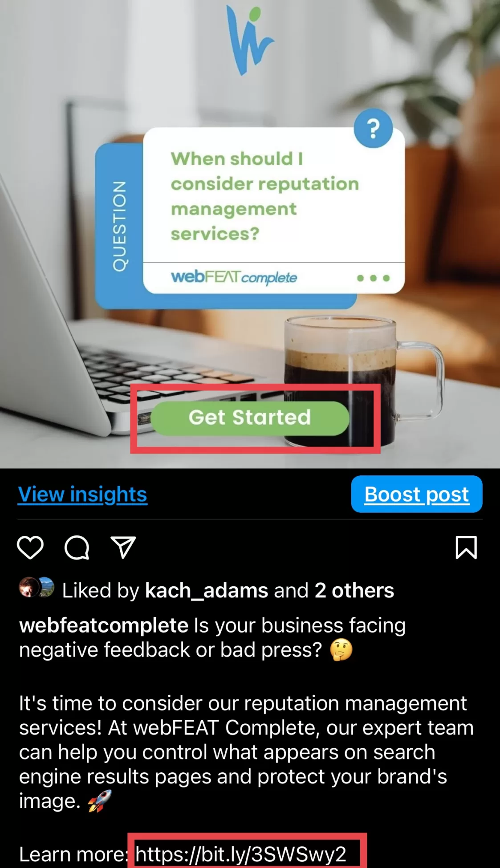Tap the thinking face emoji
This screenshot has width=500, height=868.
[x=341, y=650]
